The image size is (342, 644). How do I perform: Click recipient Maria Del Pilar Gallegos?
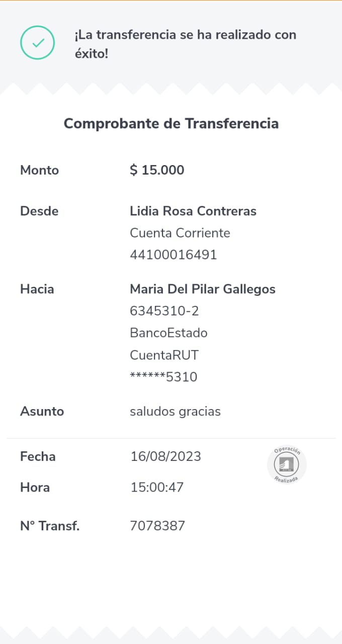coord(202,289)
